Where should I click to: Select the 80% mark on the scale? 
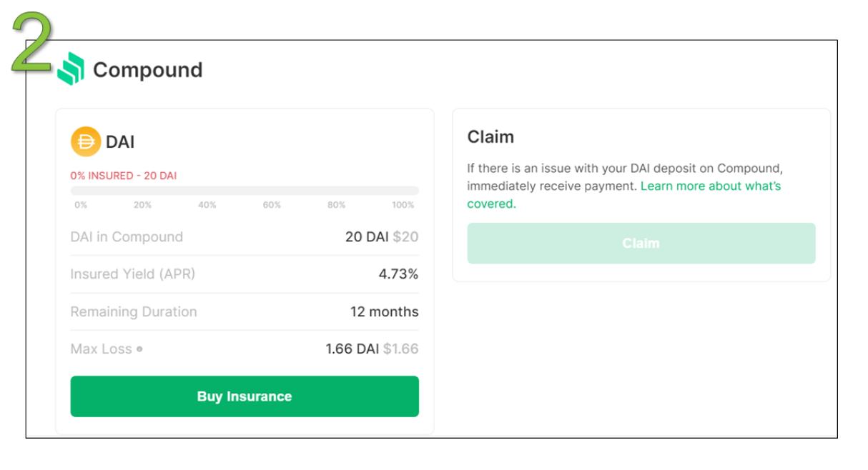[x=336, y=205]
